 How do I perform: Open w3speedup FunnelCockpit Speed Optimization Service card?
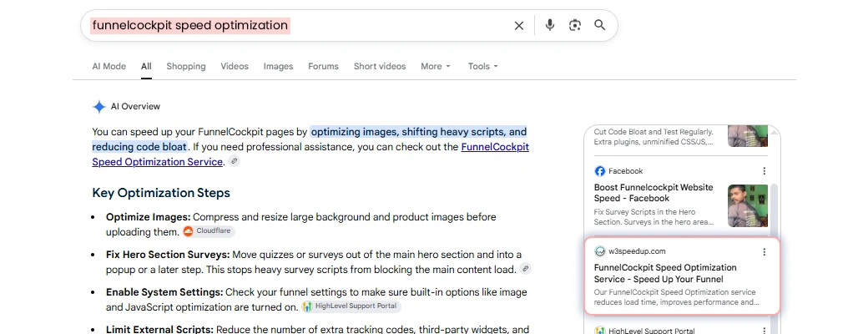click(682, 276)
